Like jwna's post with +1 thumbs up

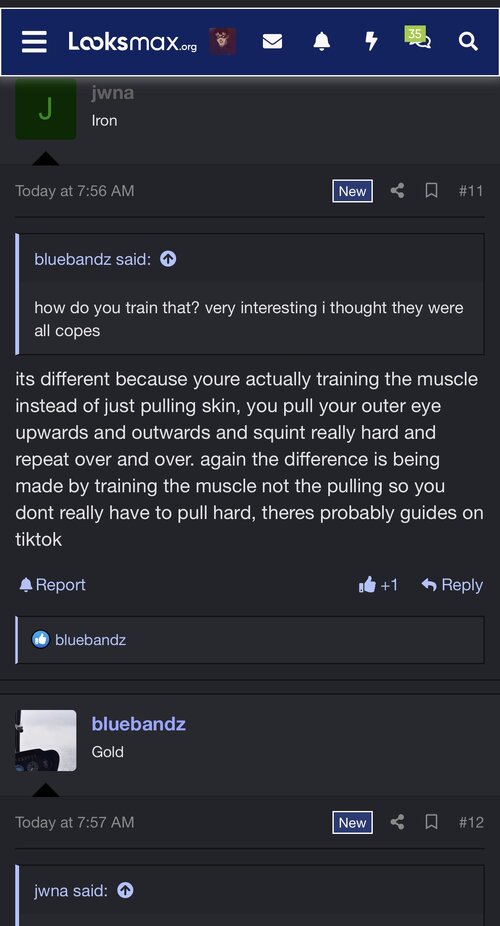378,585
